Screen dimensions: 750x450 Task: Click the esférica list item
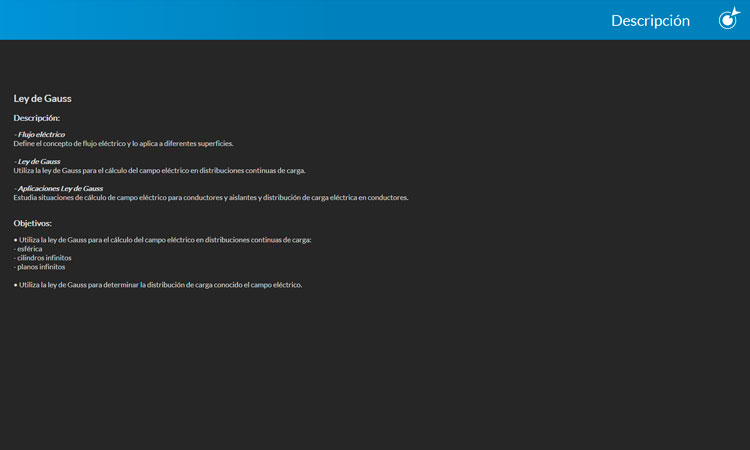pyautogui.click(x=29, y=249)
